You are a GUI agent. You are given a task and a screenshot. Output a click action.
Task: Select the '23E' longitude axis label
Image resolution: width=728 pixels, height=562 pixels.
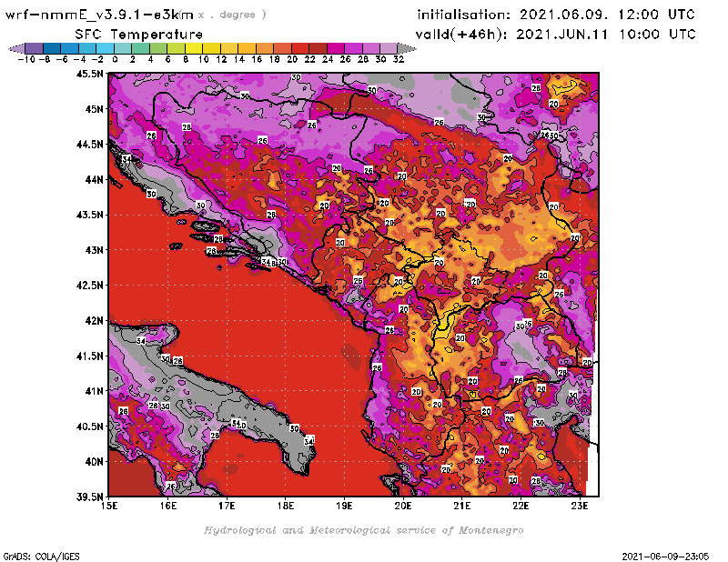[x=580, y=506]
